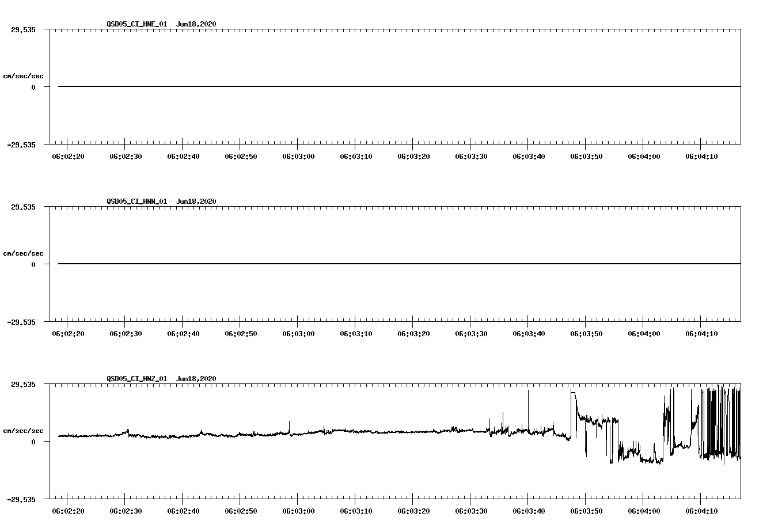Click -29.535 lower limit on HNE plot

pos(21,145)
